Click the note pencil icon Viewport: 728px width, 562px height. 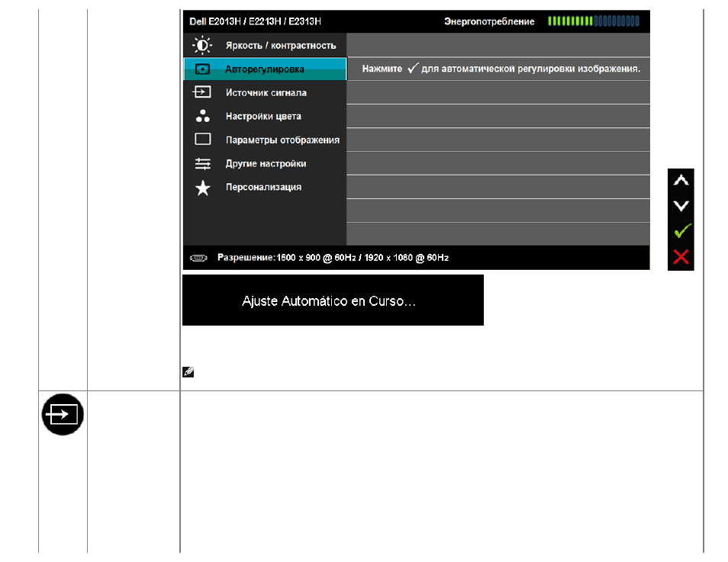pos(188,371)
